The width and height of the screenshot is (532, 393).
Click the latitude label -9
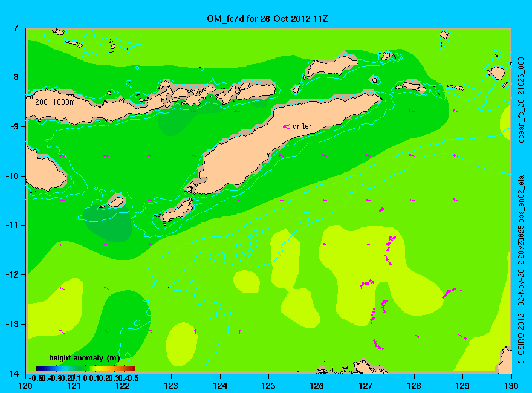click(13, 126)
